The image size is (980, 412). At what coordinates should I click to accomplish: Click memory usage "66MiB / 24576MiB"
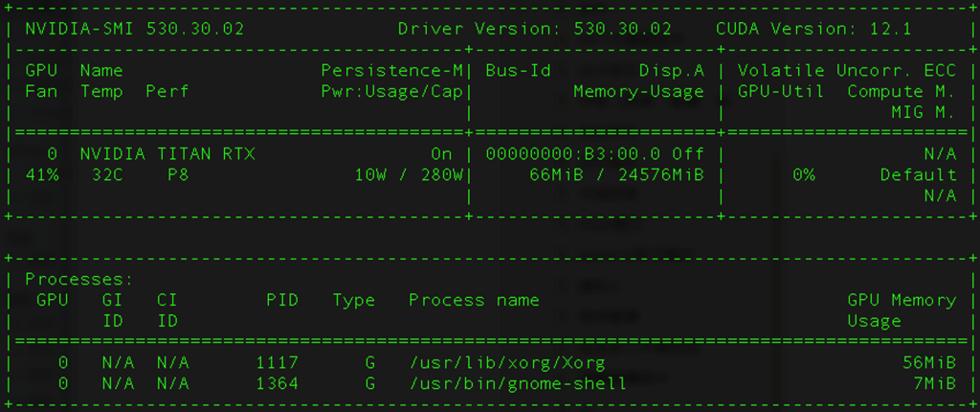617,174
